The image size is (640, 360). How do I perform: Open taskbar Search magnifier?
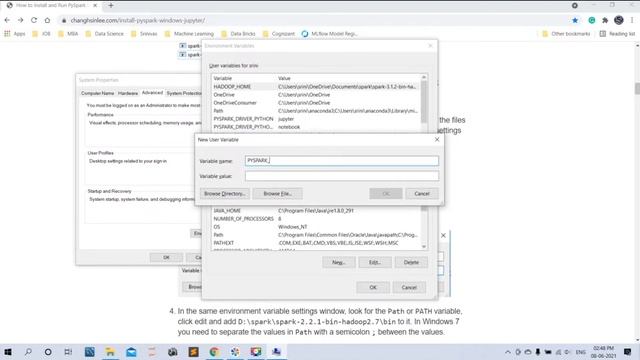28,352
